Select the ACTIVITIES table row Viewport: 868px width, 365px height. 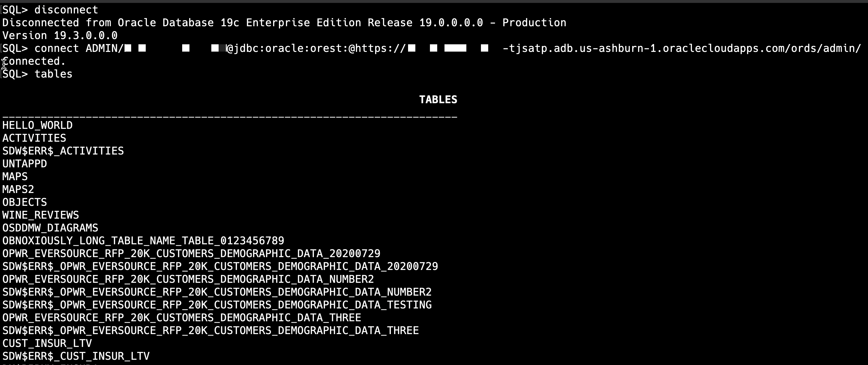click(34, 138)
